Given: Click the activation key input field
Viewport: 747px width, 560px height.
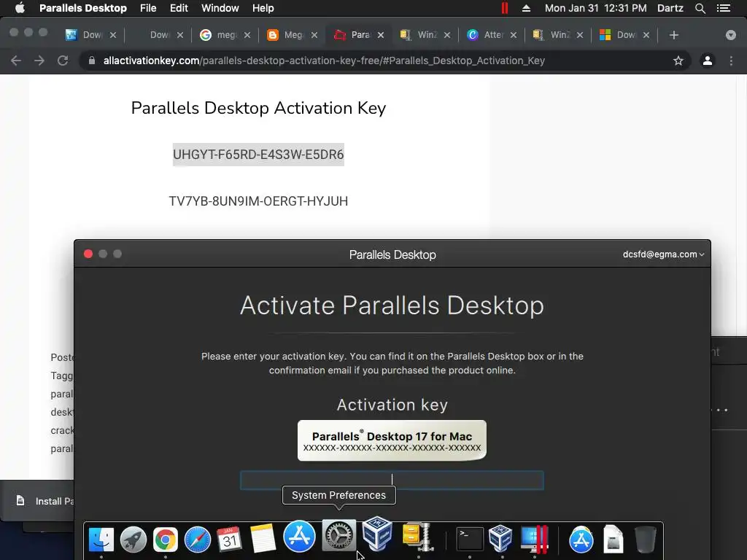Looking at the screenshot, I should (392, 480).
